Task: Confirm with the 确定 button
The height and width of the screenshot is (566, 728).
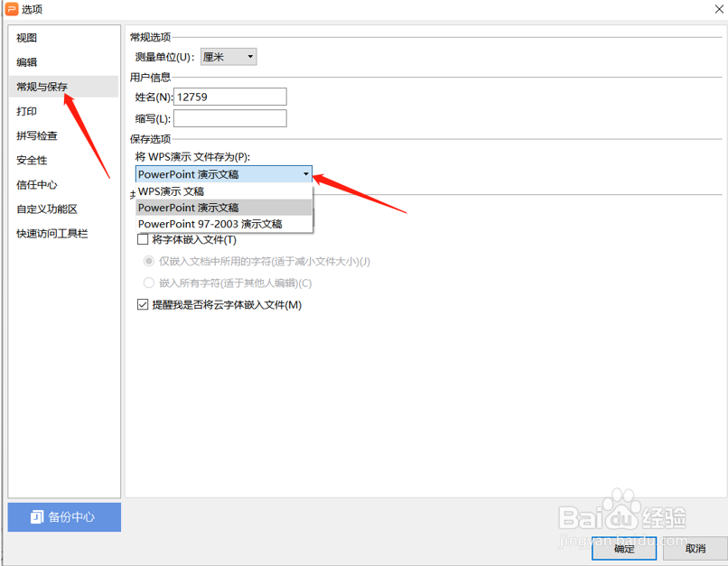Action: 623,548
